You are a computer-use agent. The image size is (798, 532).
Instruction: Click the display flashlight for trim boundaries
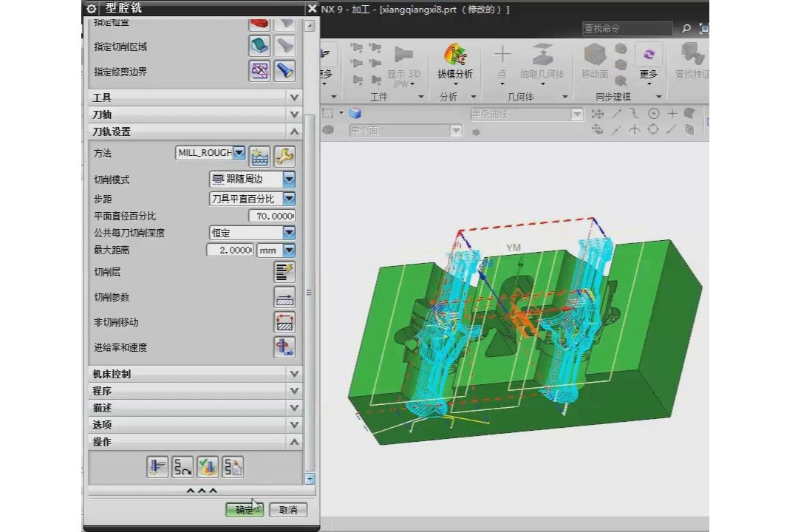point(284,70)
